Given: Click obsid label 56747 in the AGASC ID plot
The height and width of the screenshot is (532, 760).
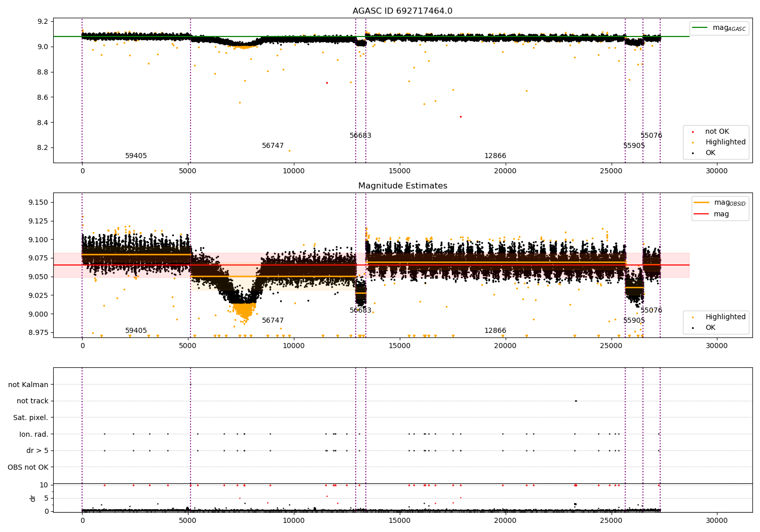Looking at the screenshot, I should 273,146.
